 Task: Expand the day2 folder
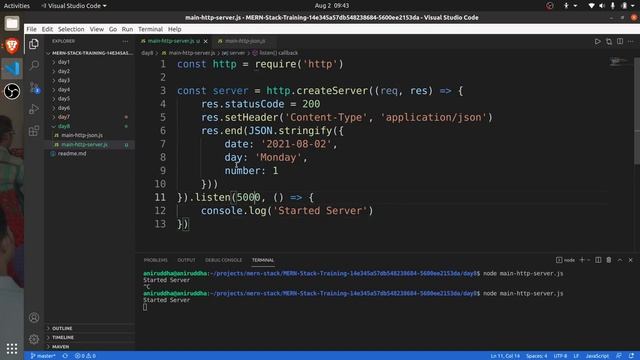[64, 71]
